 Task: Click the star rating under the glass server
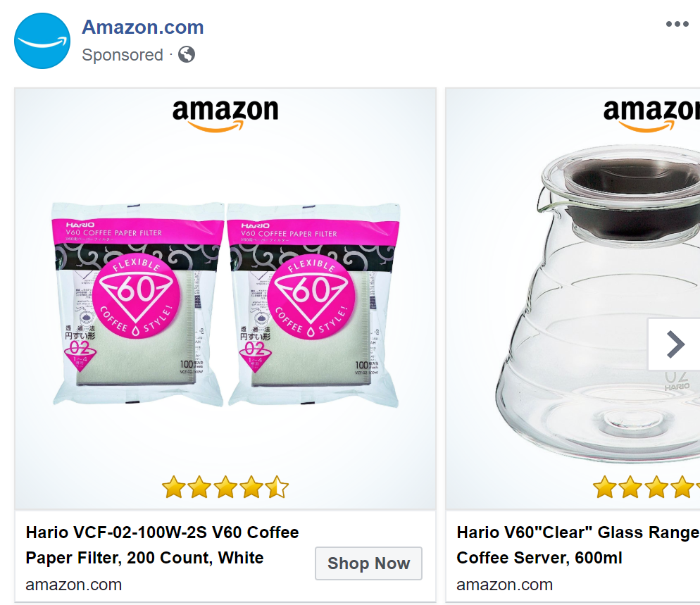pos(646,487)
